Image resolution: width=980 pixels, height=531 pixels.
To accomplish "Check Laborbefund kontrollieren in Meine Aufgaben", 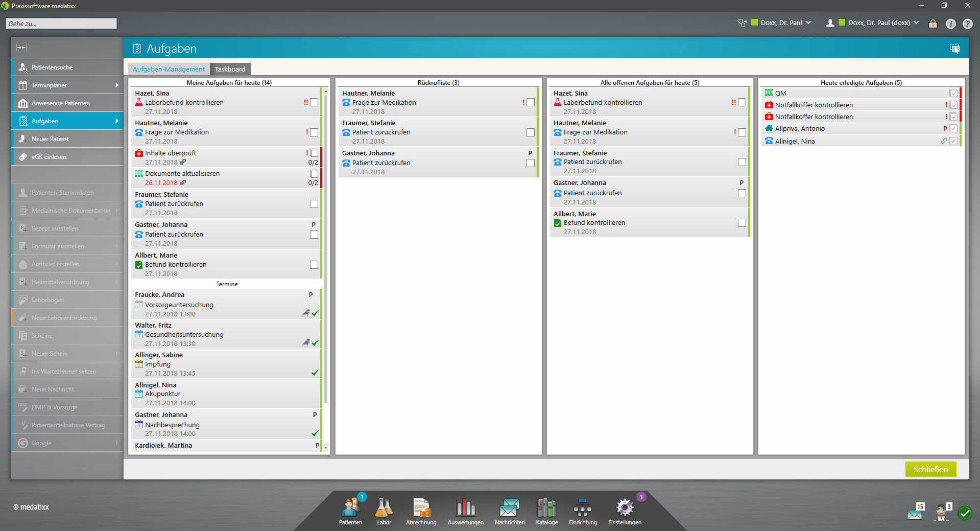I will (314, 103).
